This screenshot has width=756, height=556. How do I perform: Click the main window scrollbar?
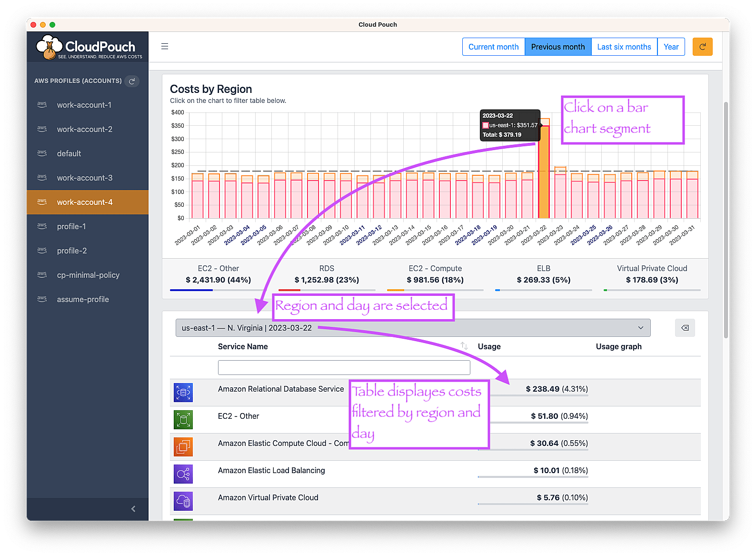(x=726, y=219)
